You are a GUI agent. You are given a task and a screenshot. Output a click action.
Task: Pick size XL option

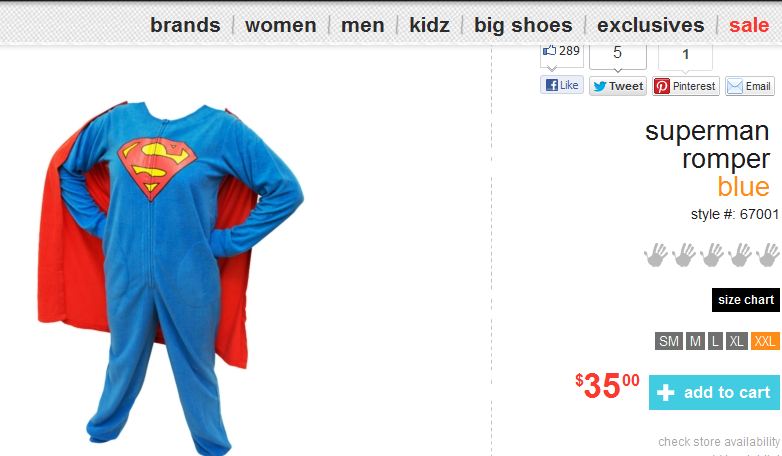click(x=737, y=341)
